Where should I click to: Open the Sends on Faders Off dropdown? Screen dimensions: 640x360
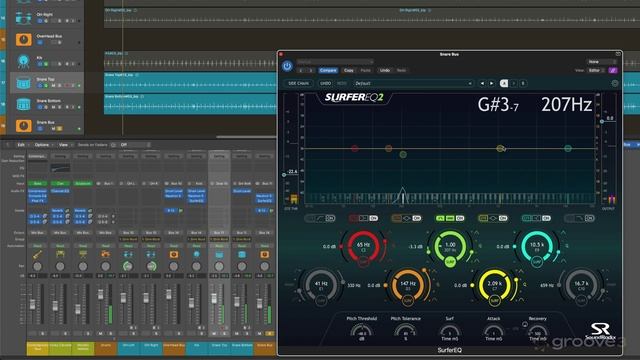pyautogui.click(x=135, y=145)
